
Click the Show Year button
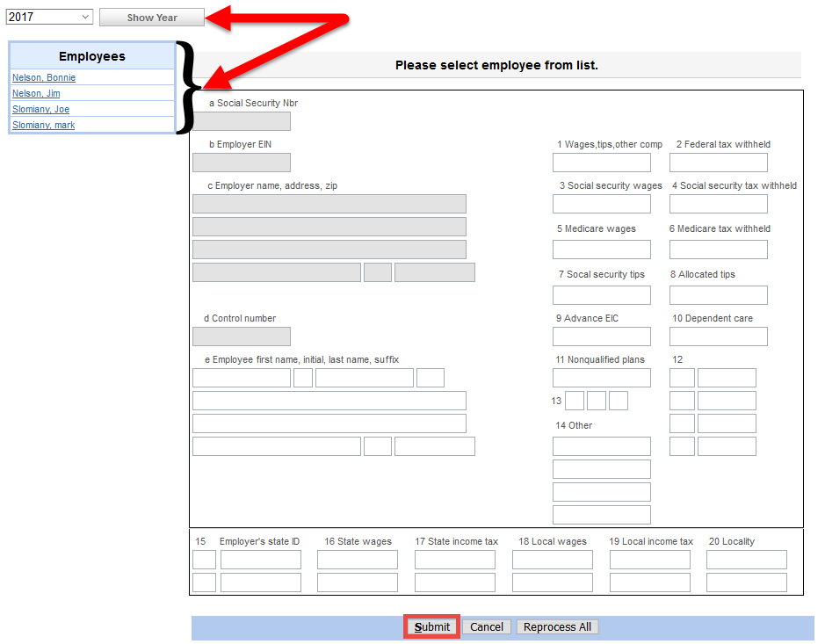(151, 18)
